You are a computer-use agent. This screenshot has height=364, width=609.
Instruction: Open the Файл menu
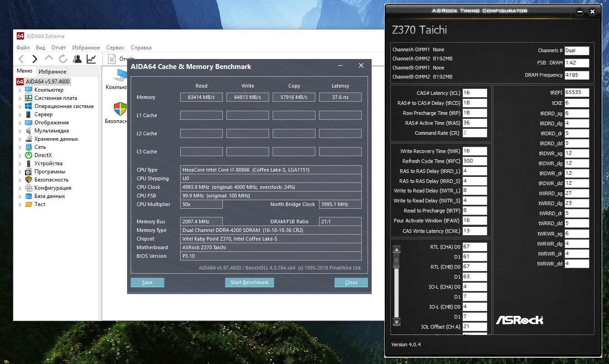pyautogui.click(x=23, y=48)
